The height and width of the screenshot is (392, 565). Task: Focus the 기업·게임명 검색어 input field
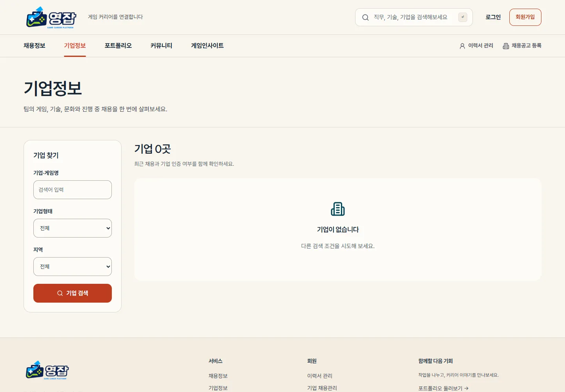[x=73, y=190]
